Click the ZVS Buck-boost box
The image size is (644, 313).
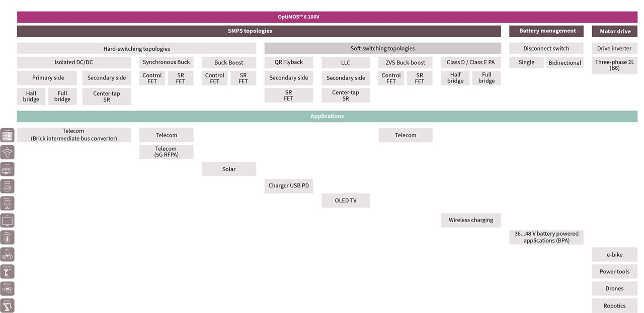coord(406,63)
